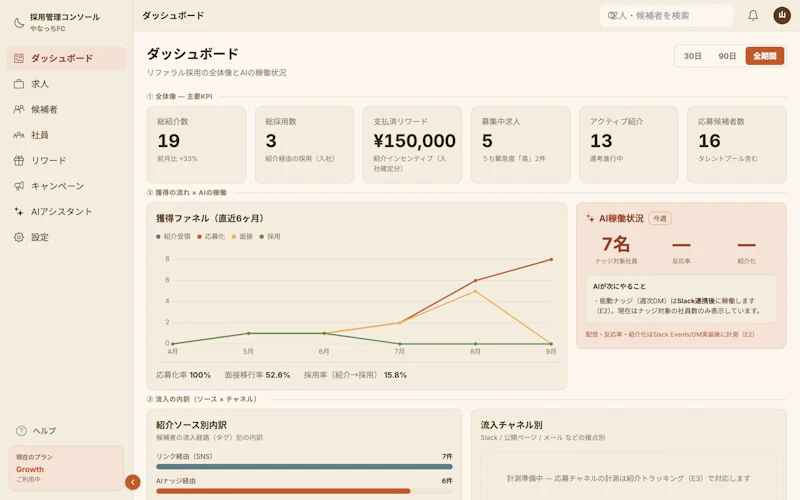This screenshot has height=500, width=800.
Task: Toggle 面接 legend series
Action: [x=242, y=236]
